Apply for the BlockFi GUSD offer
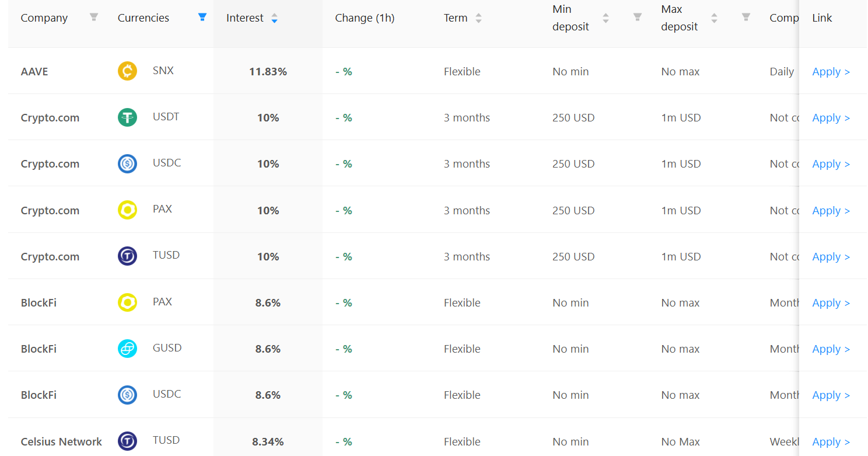 (x=831, y=349)
